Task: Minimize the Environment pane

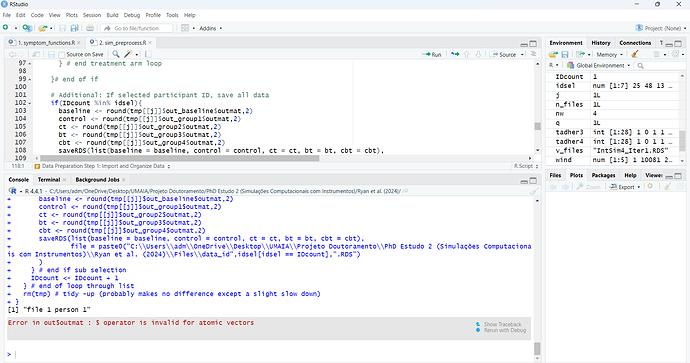Action: (669, 44)
